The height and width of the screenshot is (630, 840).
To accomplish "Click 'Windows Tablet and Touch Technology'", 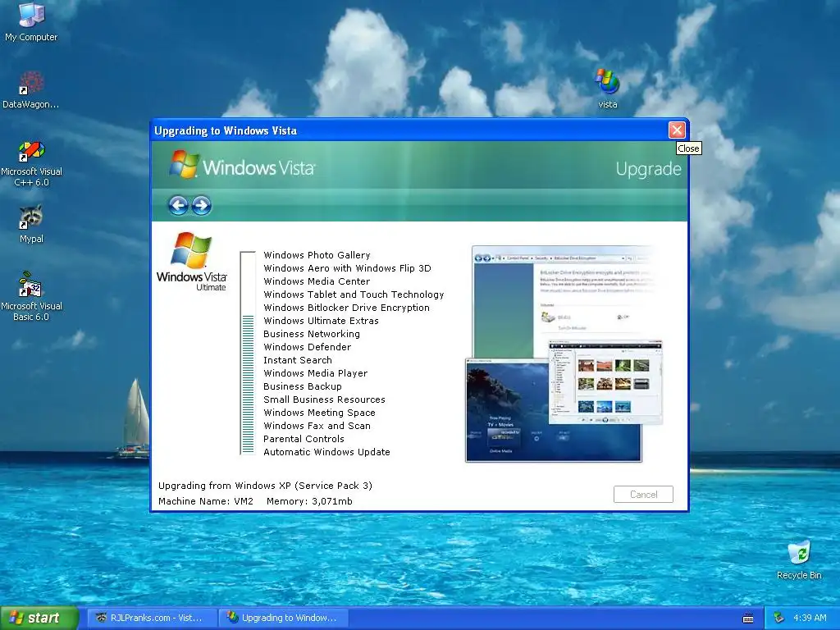I will coord(354,294).
